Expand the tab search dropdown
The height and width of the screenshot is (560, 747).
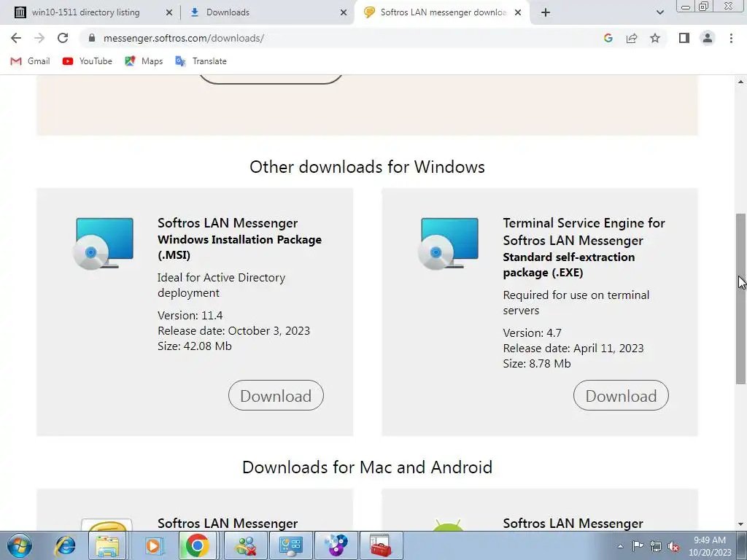pos(659,12)
